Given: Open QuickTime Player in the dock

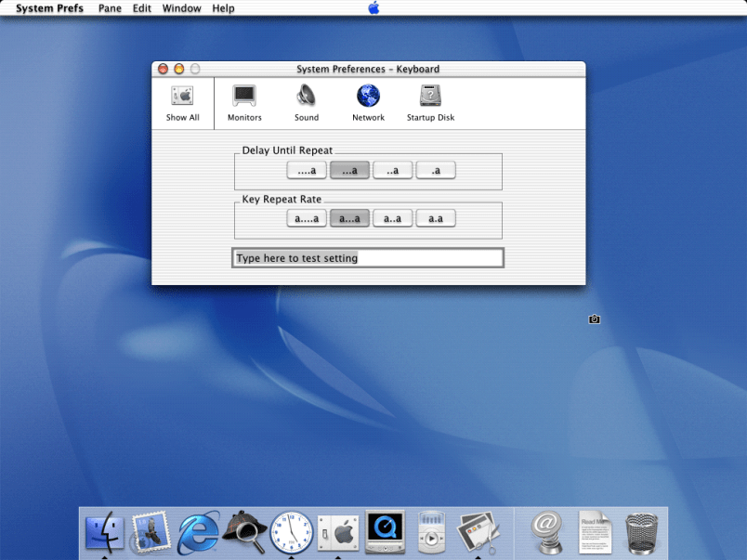Looking at the screenshot, I should (384, 533).
